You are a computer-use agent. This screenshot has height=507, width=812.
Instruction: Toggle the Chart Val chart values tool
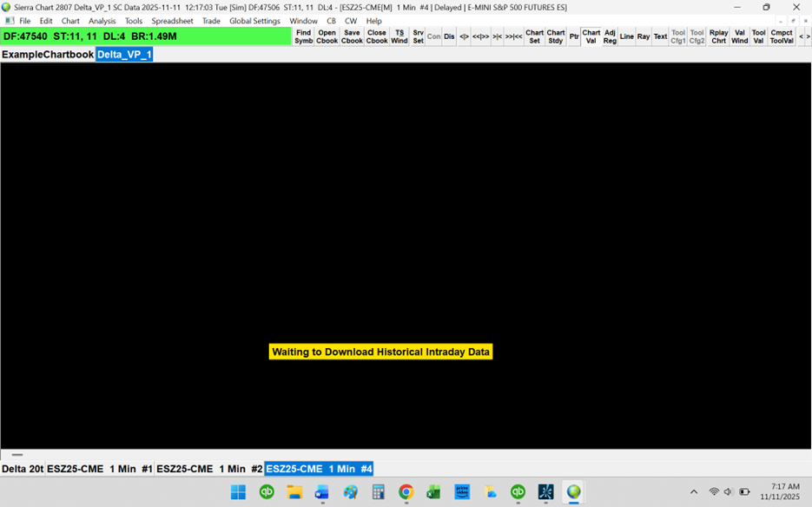(591, 36)
